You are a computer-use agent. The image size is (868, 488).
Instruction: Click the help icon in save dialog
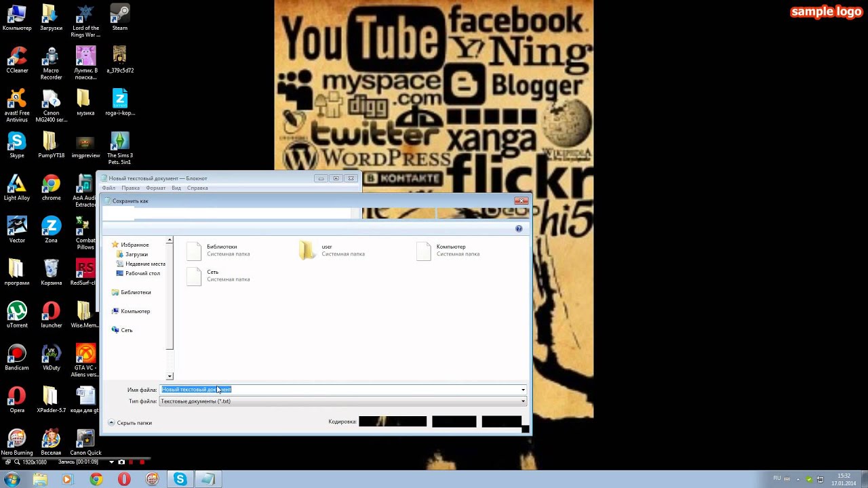pos(519,229)
